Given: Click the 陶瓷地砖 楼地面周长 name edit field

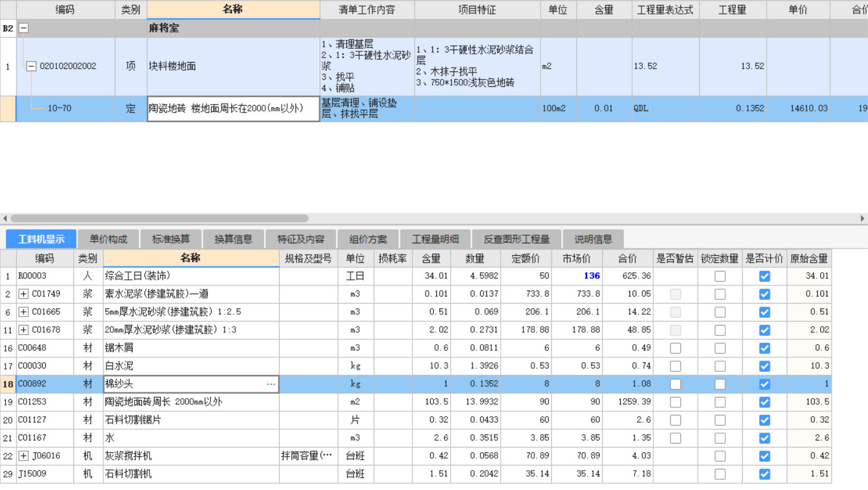Looking at the screenshot, I should tap(233, 108).
